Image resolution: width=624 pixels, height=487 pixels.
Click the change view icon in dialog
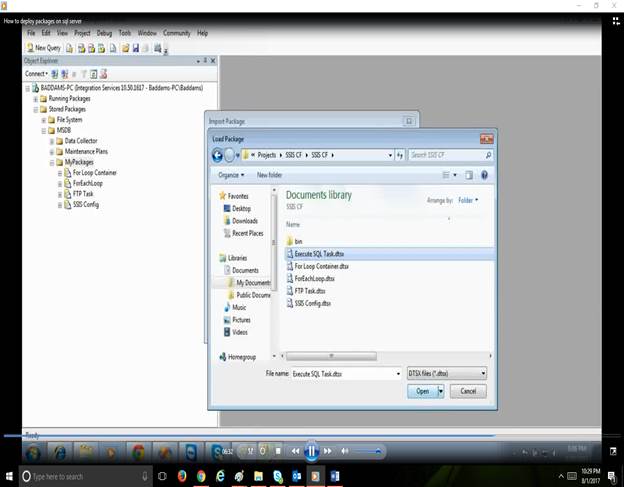point(446,175)
